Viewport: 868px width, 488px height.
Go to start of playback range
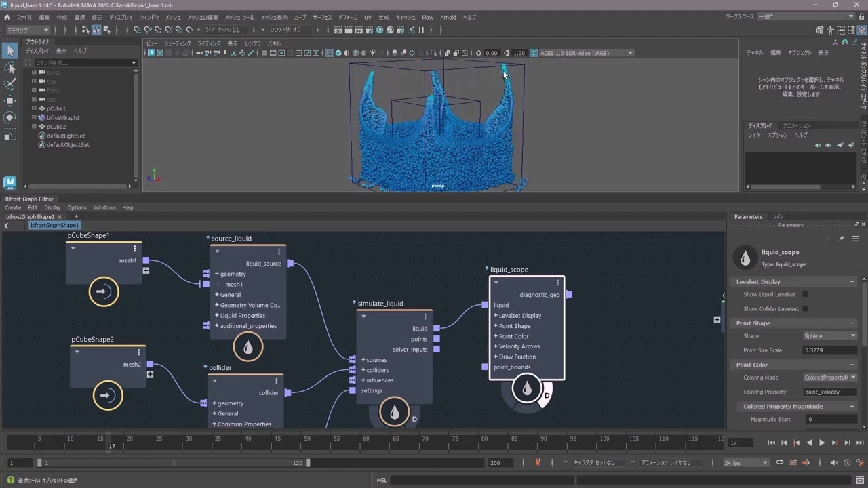[771, 443]
